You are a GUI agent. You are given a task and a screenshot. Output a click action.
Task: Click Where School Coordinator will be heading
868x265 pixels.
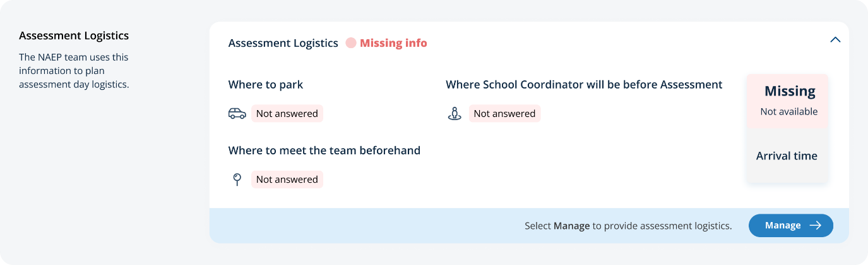coord(584,85)
